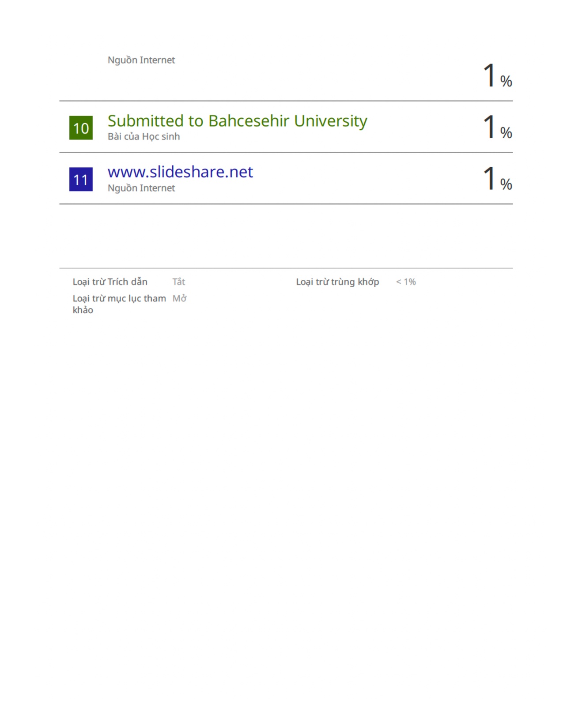Toggle the "Tắt" value for quote exclusion

[178, 282]
